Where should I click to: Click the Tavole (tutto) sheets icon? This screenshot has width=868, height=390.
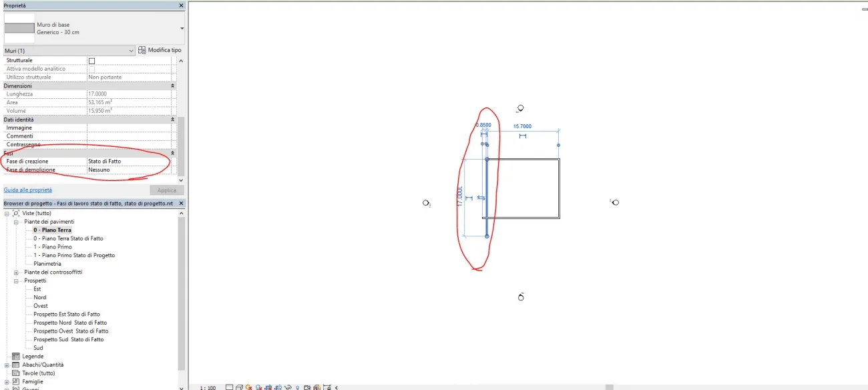[x=16, y=373]
